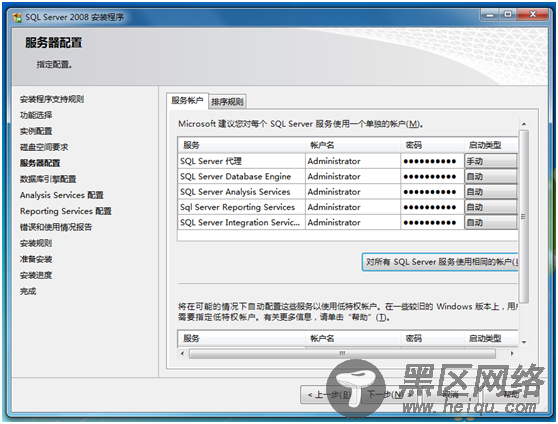Click the SQL Server 代理 service row label
The height and width of the screenshot is (424, 558).
(x=211, y=161)
